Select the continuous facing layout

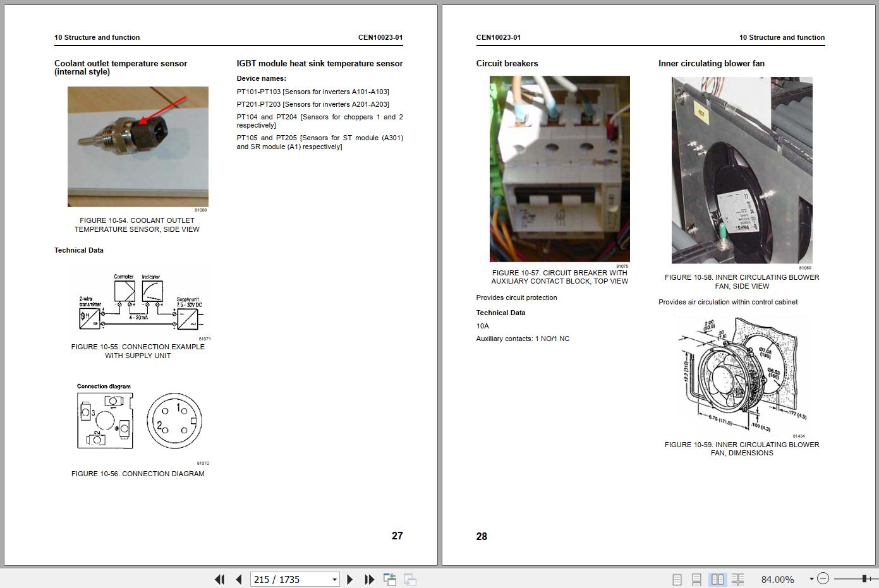[x=737, y=579]
